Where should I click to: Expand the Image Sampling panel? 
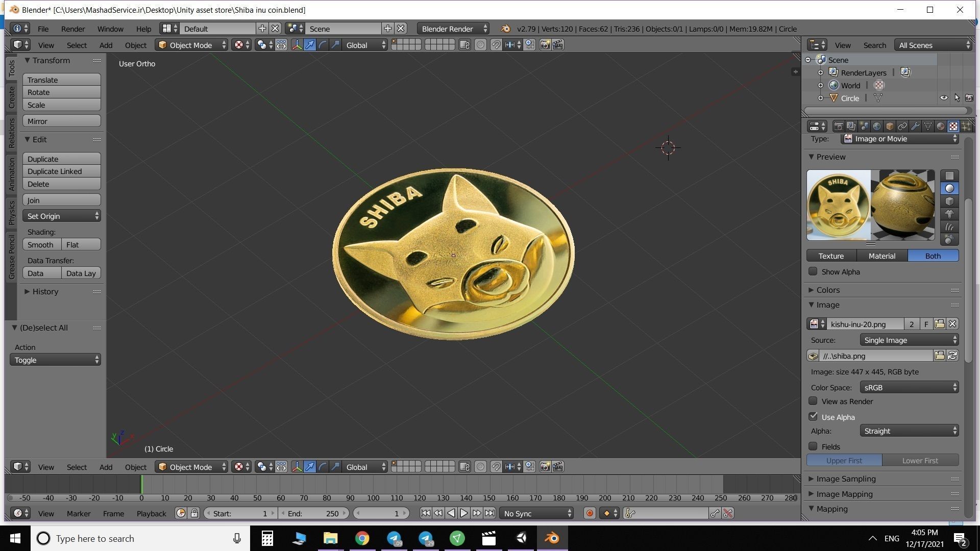(x=845, y=479)
